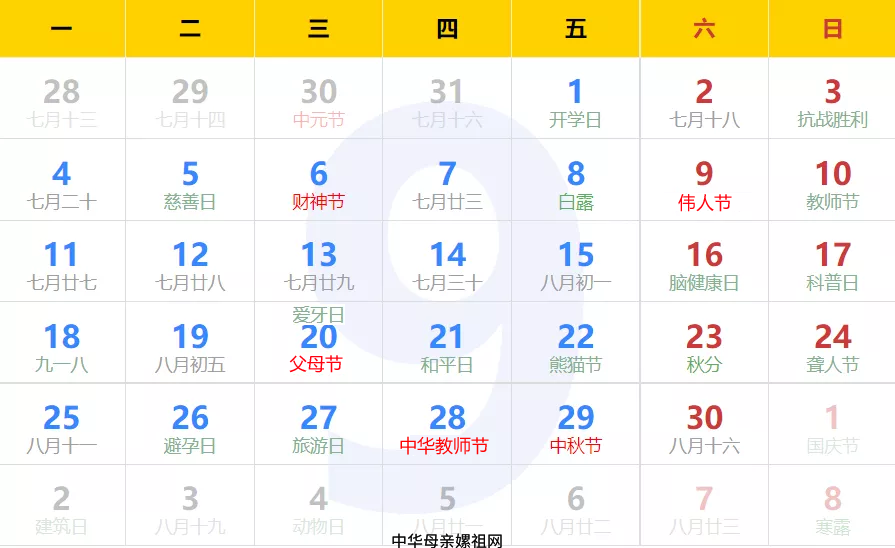Select date 5 labeled 慈善日
This screenshot has width=895, height=548.
pyautogui.click(x=190, y=180)
